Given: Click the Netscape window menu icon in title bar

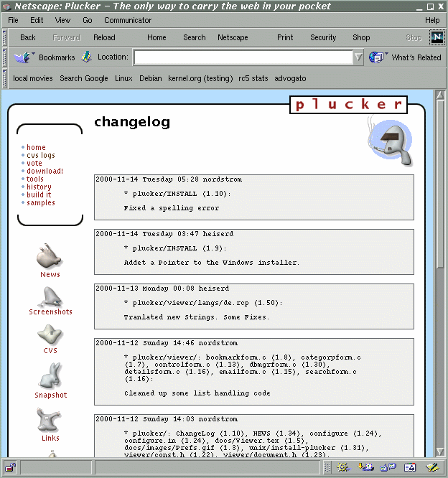Looking at the screenshot, I should (x=6, y=6).
